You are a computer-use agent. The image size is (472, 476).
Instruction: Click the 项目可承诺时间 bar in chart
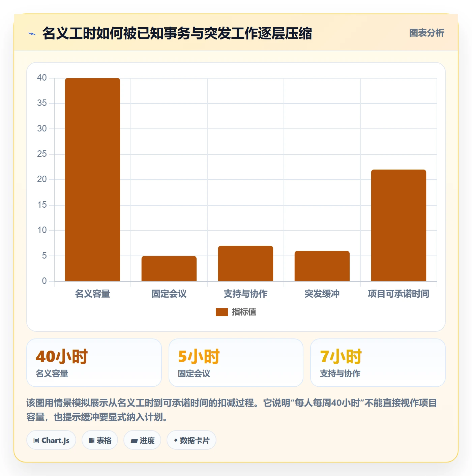[x=399, y=226]
